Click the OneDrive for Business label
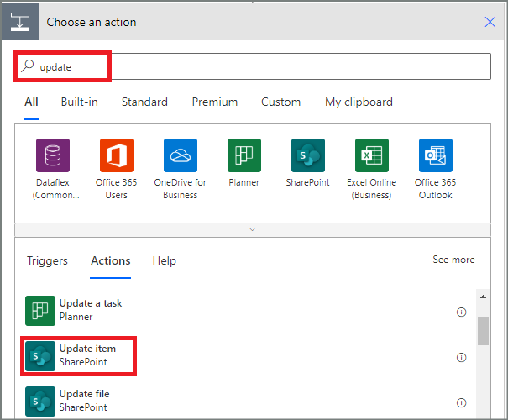This screenshot has height=420, width=508. (181, 189)
